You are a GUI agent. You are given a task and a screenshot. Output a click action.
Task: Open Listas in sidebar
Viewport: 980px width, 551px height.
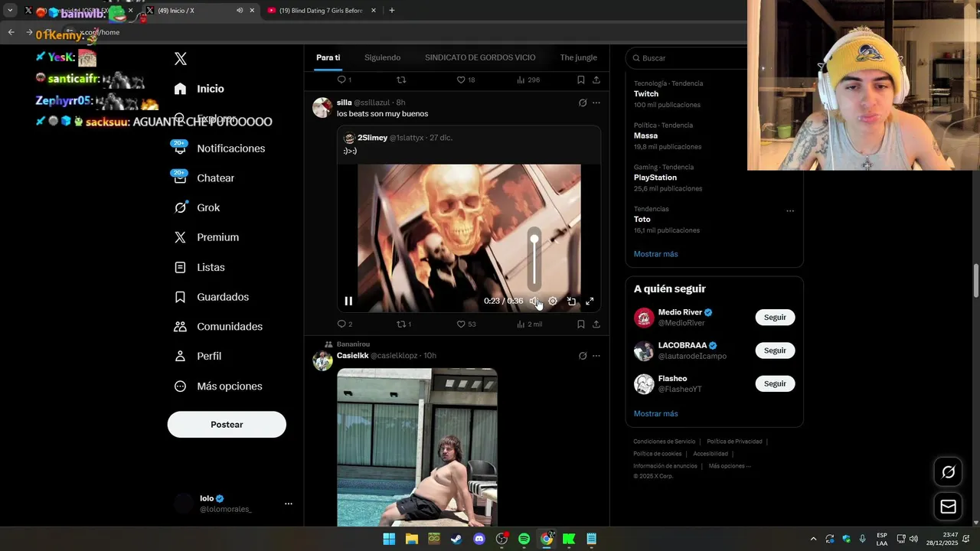[x=200, y=267]
